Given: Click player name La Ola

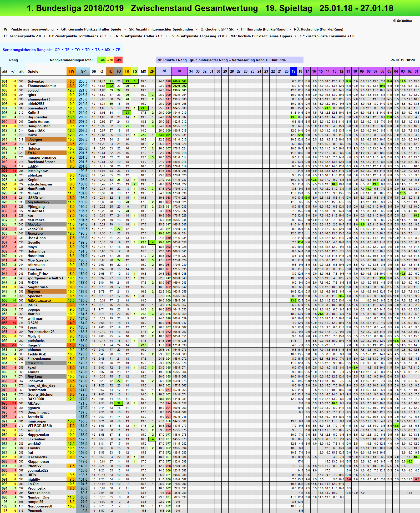Looking at the screenshot, I should click(33, 484).
